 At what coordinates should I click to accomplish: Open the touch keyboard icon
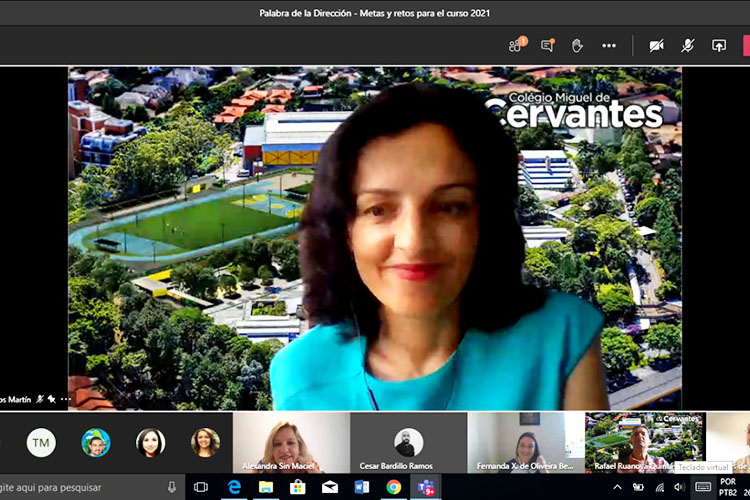(703, 487)
